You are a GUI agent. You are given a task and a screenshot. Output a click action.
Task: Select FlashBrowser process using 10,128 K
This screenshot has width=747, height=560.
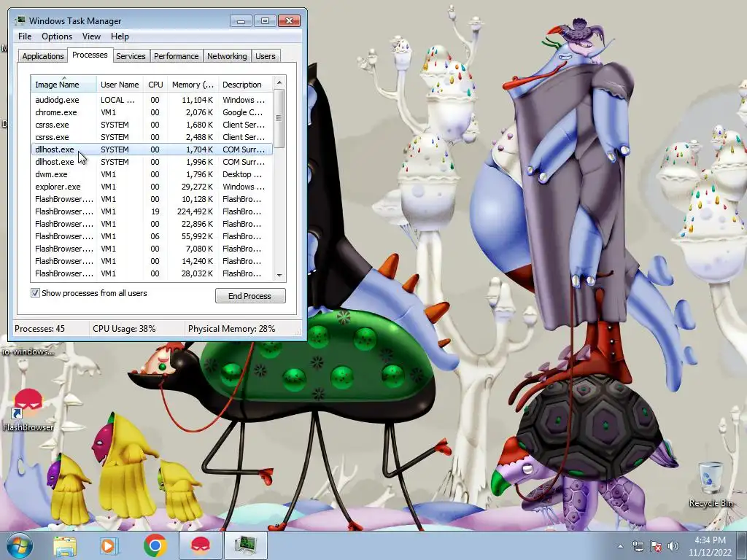coord(152,199)
